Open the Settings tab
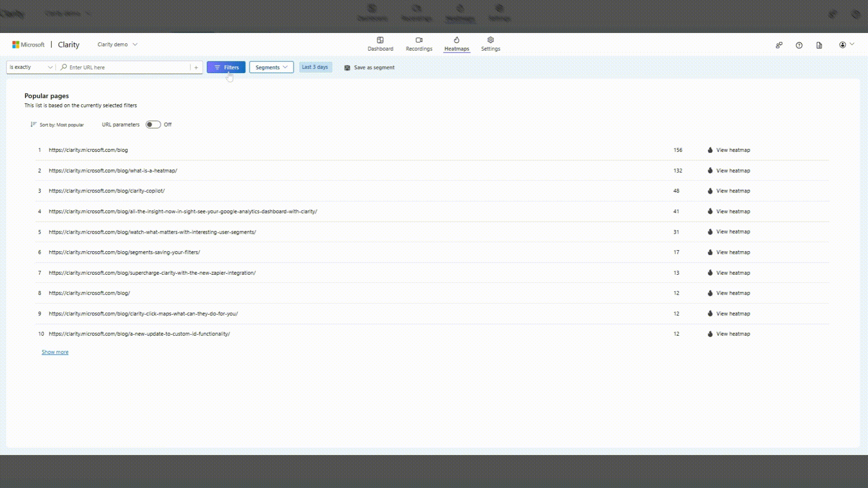This screenshot has height=488, width=868. (491, 44)
